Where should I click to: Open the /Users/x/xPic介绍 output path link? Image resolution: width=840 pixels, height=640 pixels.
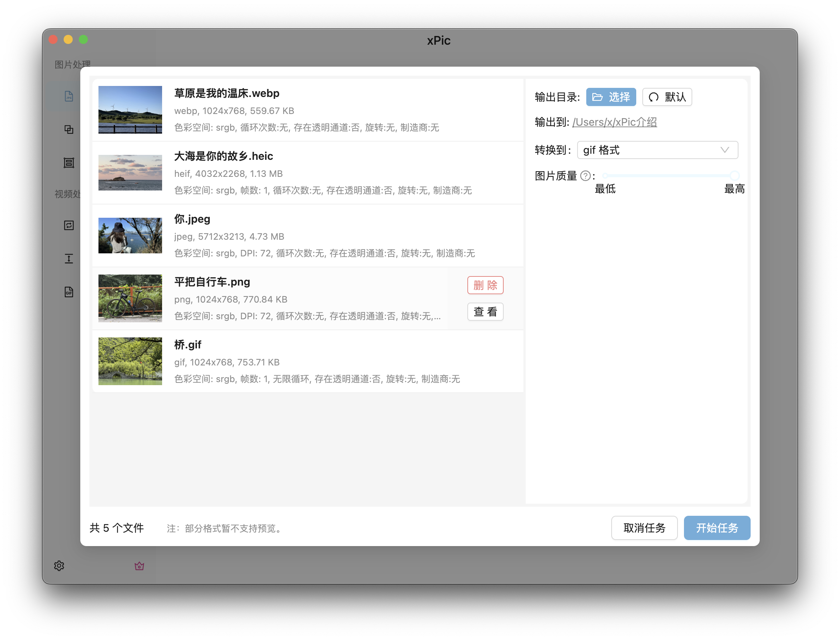pyautogui.click(x=614, y=122)
